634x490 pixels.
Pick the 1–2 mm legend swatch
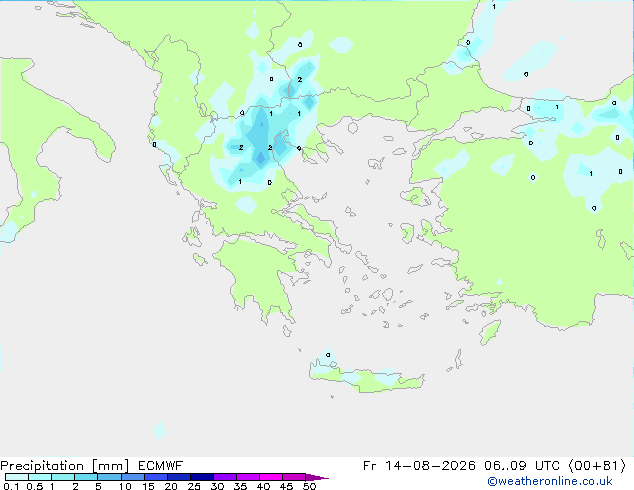click(x=63, y=477)
